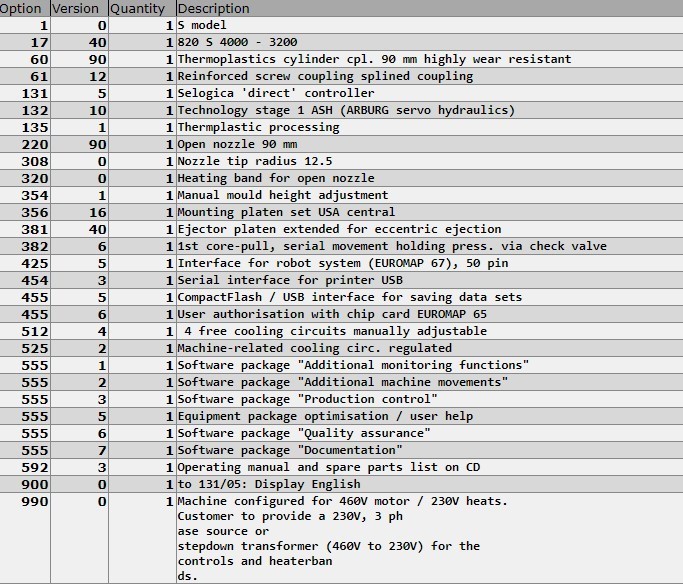Click the Open nozzle 90 mm row
Image resolution: width=683 pixels, height=584 pixels.
point(342,144)
